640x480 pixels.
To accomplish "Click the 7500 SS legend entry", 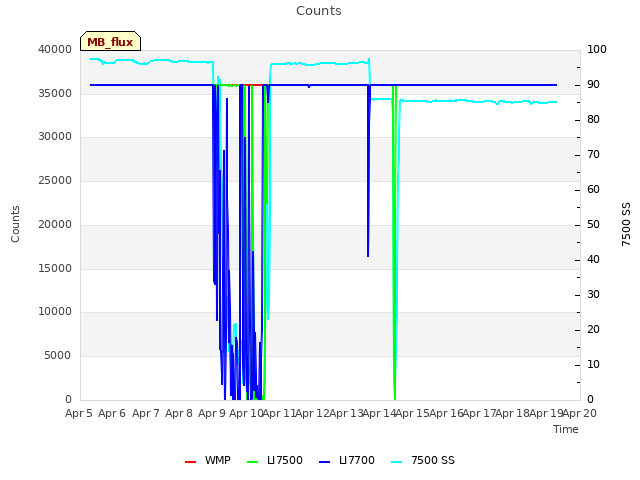I will (422, 460).
